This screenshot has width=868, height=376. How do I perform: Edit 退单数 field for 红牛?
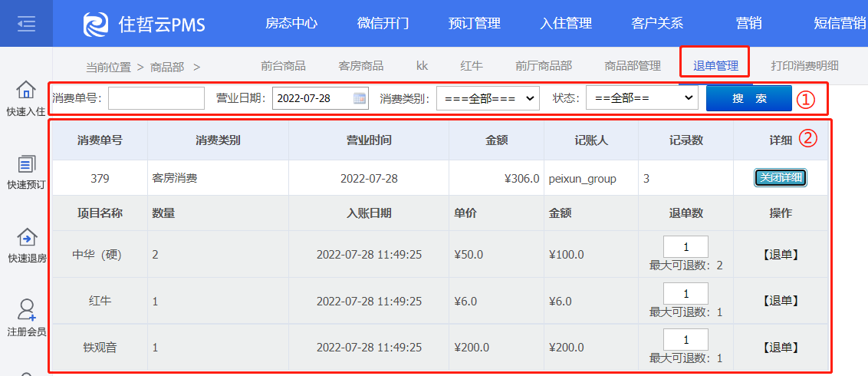point(686,293)
